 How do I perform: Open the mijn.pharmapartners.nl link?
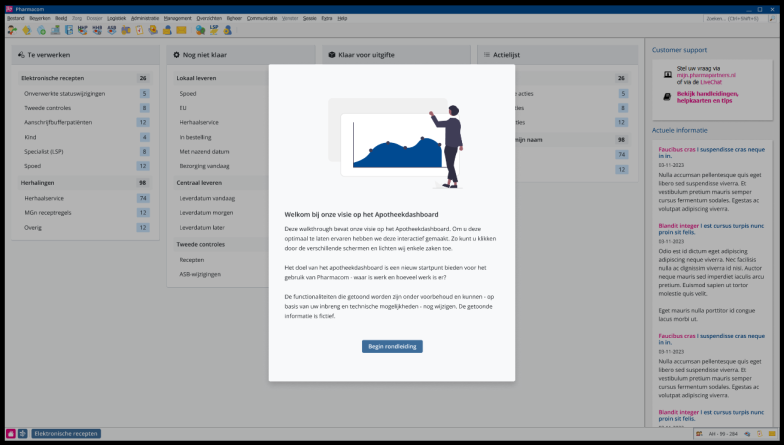[706, 75]
